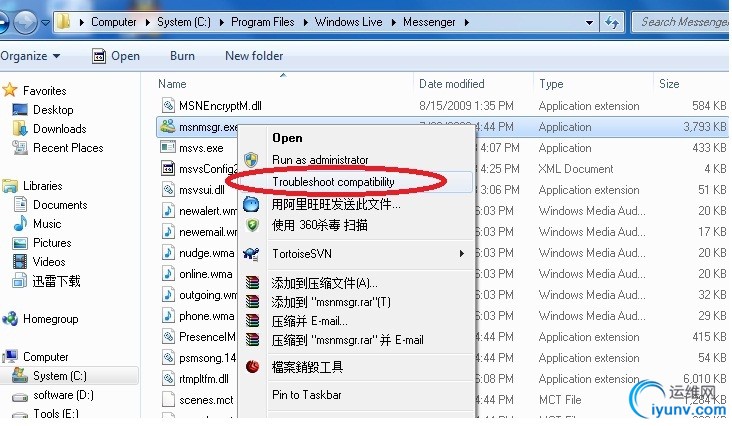This screenshot has height=426, width=732.
Task: Expand the arrow after Program Files breadcrumb
Action: coord(305,22)
